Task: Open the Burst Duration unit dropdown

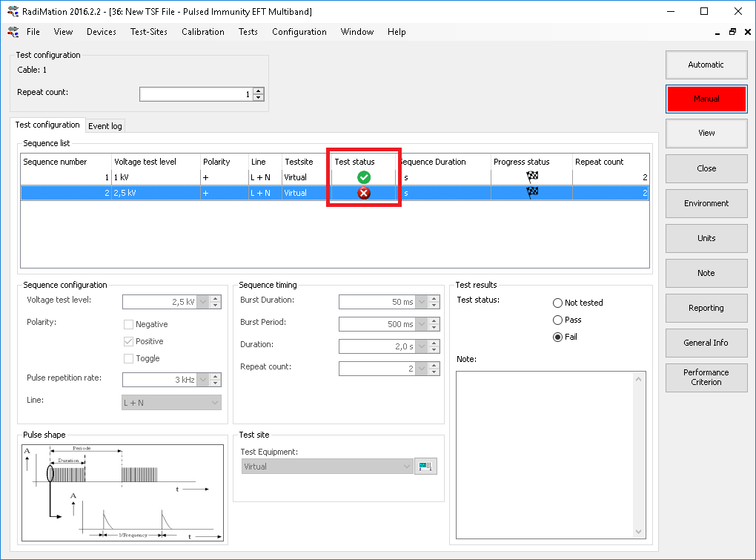Action: [x=422, y=302]
